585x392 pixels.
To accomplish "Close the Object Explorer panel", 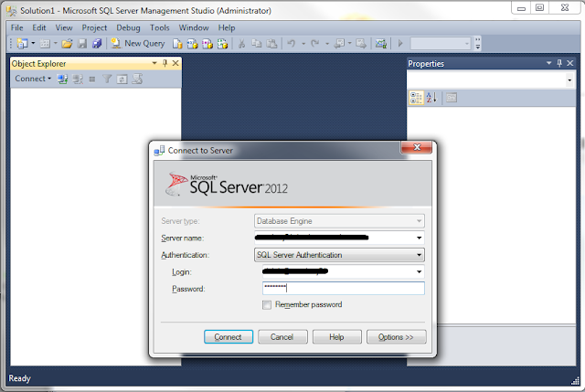I will (175, 63).
